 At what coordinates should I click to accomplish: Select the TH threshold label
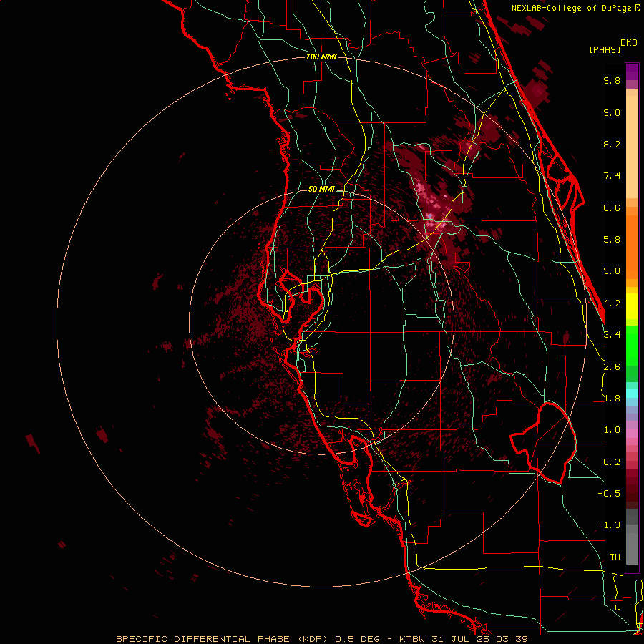(615, 557)
